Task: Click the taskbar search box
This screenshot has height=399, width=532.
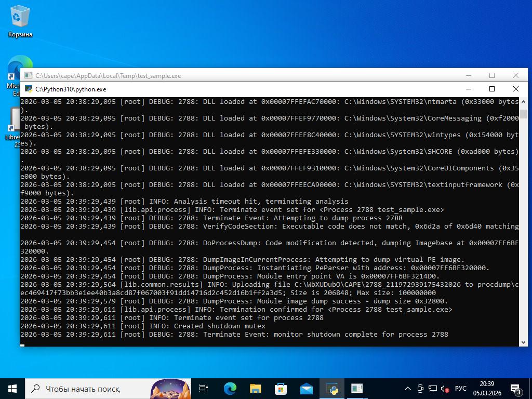Action: click(88, 389)
